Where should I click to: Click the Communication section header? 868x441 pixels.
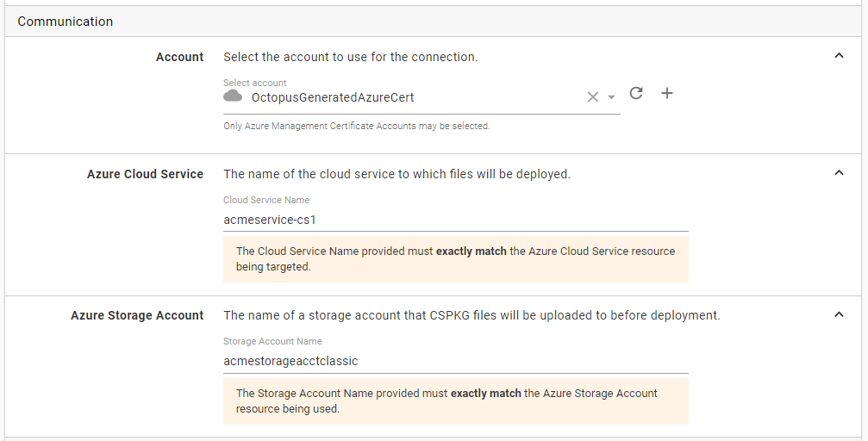pyautogui.click(x=66, y=22)
